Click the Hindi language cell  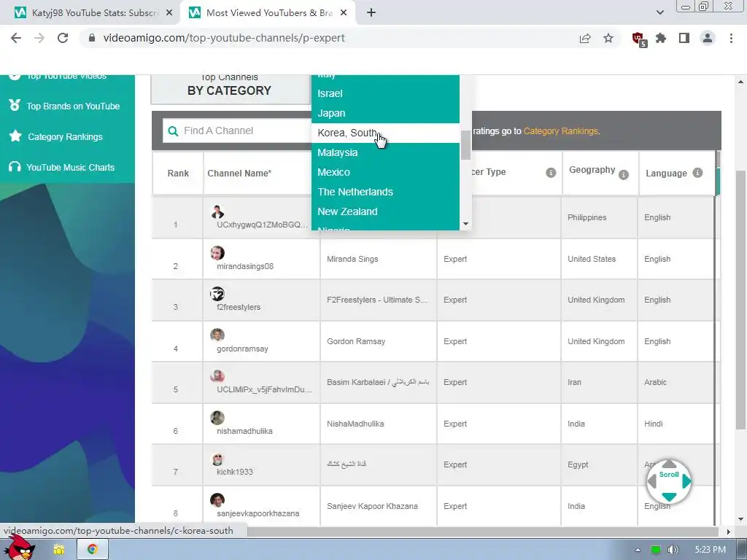(675, 424)
